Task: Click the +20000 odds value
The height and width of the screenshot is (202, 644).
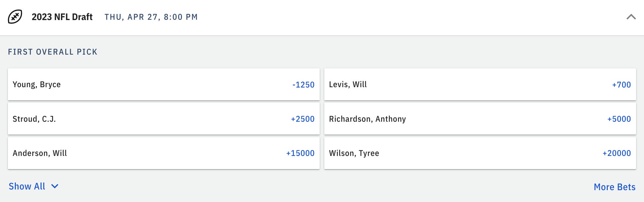Action: point(617,153)
